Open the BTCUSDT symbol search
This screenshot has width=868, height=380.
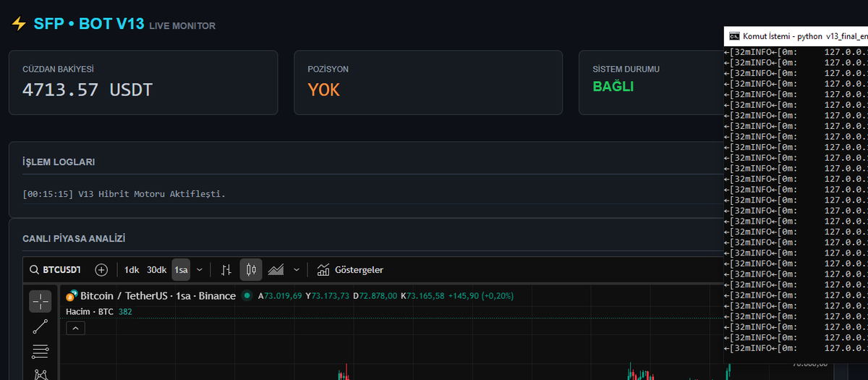(x=55, y=270)
